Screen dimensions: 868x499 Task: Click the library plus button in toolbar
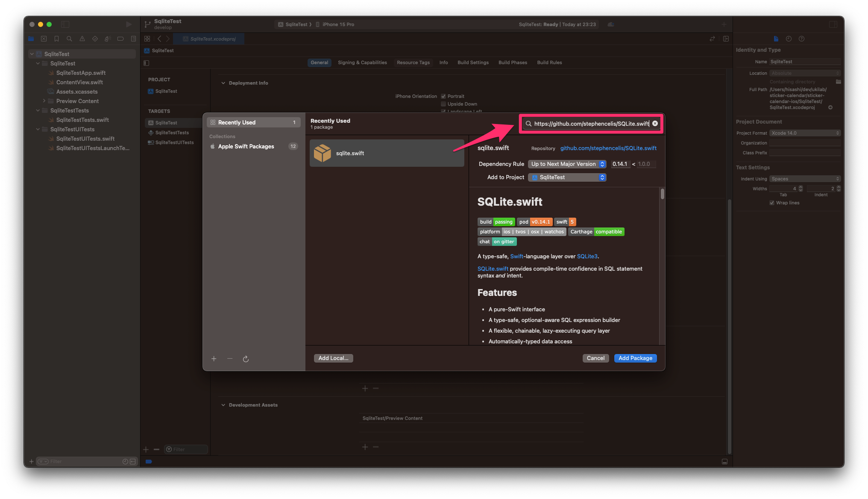pos(724,24)
